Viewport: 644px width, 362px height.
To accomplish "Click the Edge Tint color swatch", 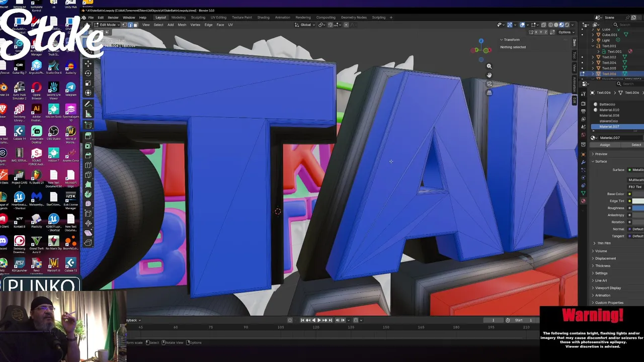I will (638, 201).
